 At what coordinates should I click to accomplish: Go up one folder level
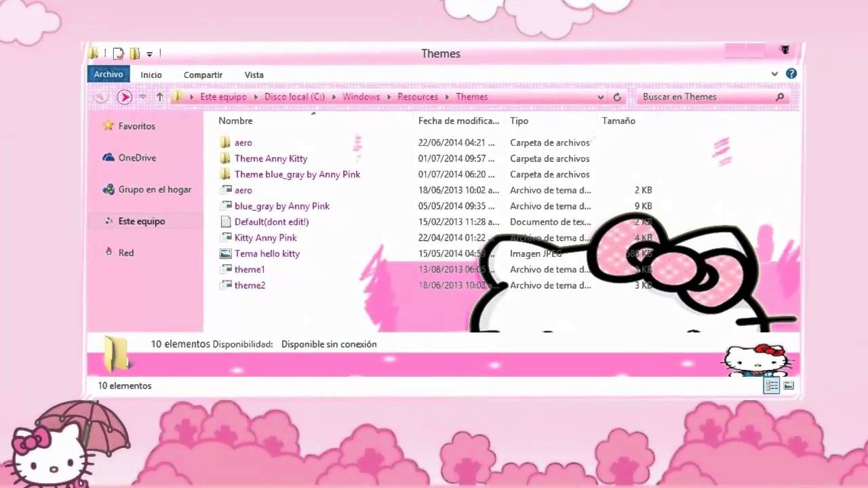pos(159,97)
